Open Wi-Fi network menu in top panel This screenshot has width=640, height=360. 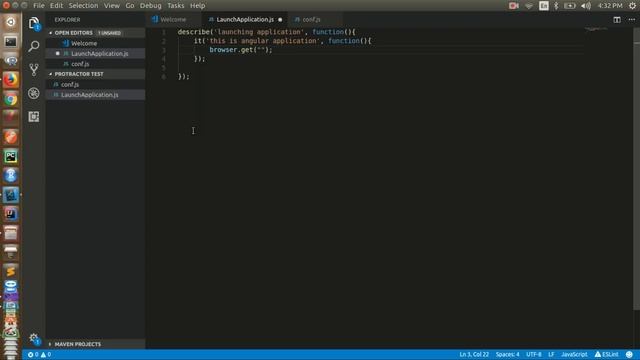[x=529, y=6]
